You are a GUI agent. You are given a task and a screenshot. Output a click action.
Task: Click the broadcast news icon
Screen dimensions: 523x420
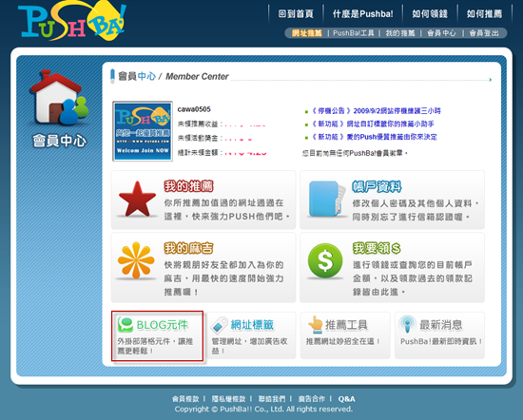tap(407, 324)
